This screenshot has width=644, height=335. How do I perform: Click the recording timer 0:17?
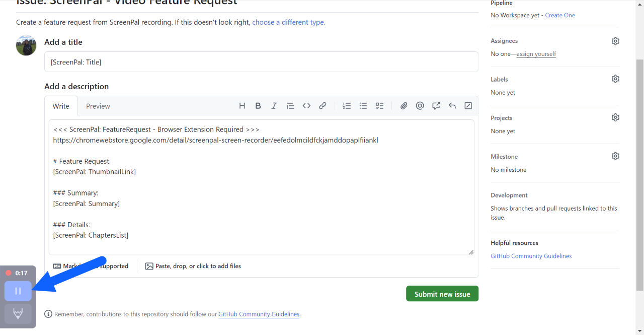coord(21,273)
